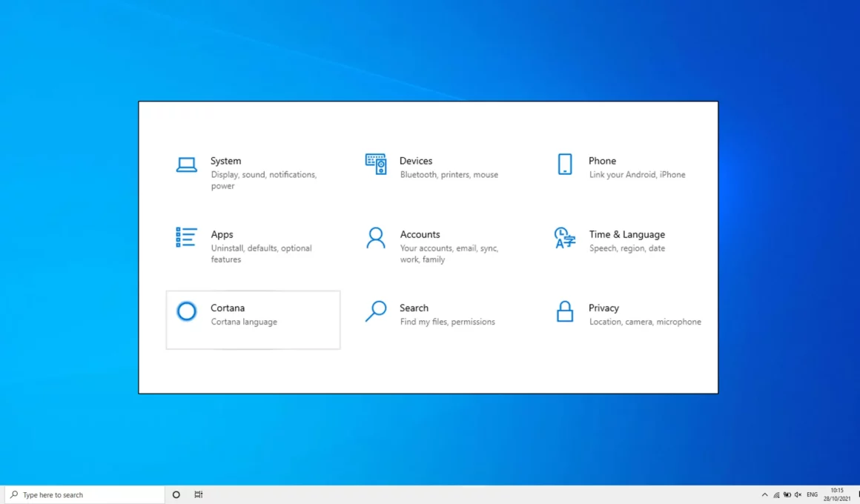Open the Time & Language settings title
The height and width of the screenshot is (504, 860).
tap(627, 235)
